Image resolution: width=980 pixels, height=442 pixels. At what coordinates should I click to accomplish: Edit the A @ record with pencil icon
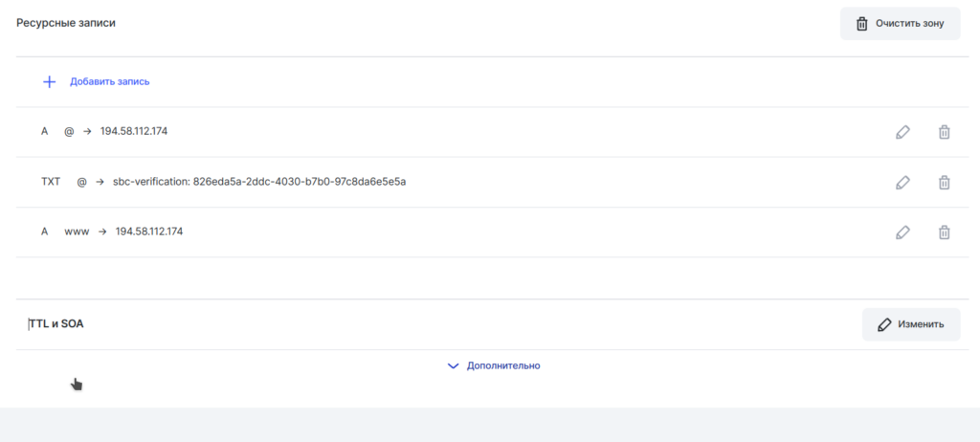click(902, 132)
